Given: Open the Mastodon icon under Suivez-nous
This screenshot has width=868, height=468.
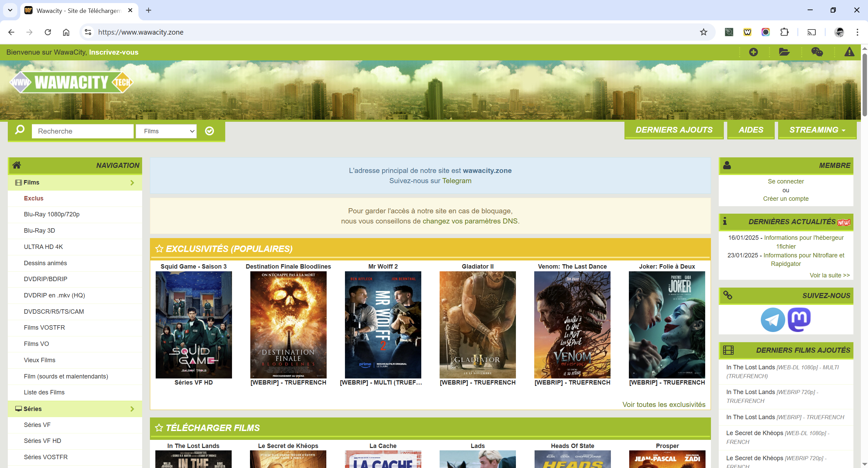Looking at the screenshot, I should [x=799, y=319].
